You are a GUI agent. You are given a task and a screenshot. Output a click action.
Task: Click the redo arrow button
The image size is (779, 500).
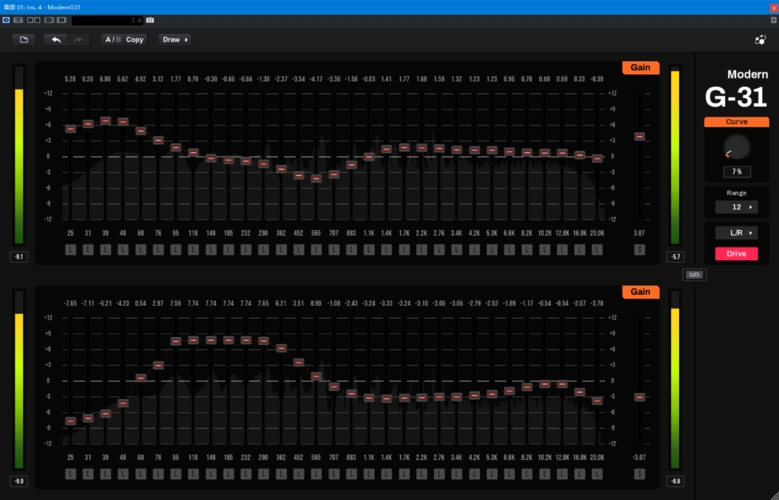(79, 40)
